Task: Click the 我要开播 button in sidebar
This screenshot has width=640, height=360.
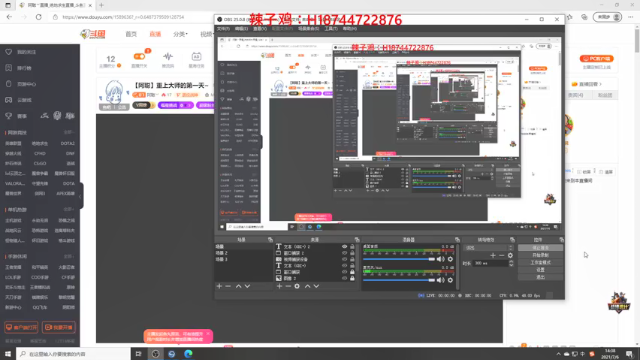Action: tap(59, 327)
